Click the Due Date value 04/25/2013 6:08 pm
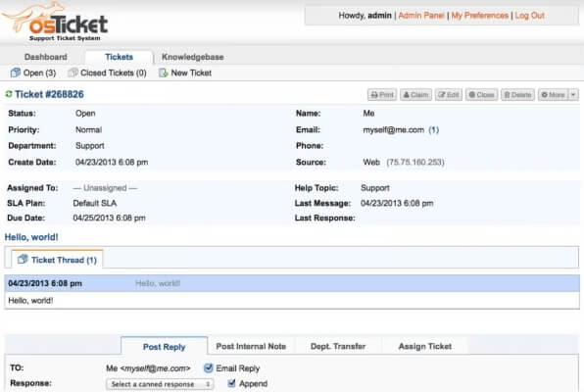Screen dimensions: 584x392 (x=109, y=218)
